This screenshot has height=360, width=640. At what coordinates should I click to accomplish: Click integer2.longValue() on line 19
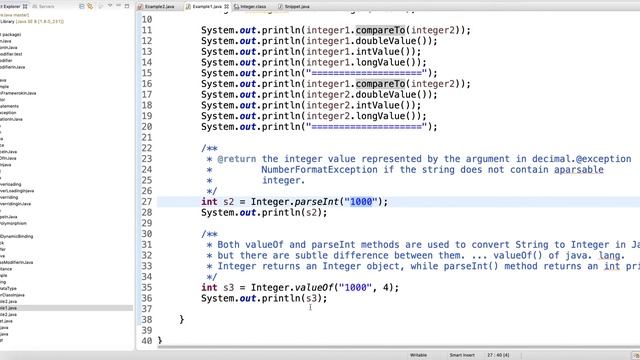tap(364, 116)
